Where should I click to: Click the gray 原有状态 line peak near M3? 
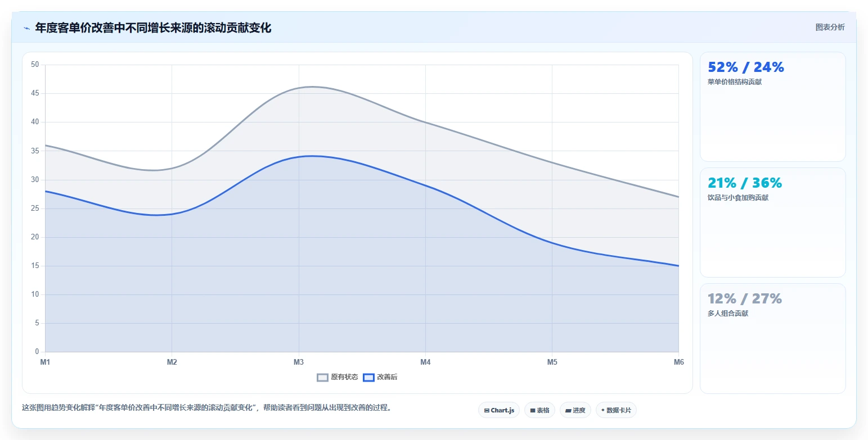point(312,87)
